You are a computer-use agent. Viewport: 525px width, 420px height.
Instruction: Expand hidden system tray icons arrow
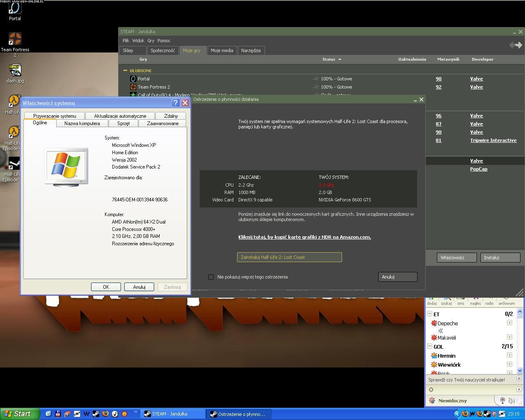(x=457, y=414)
